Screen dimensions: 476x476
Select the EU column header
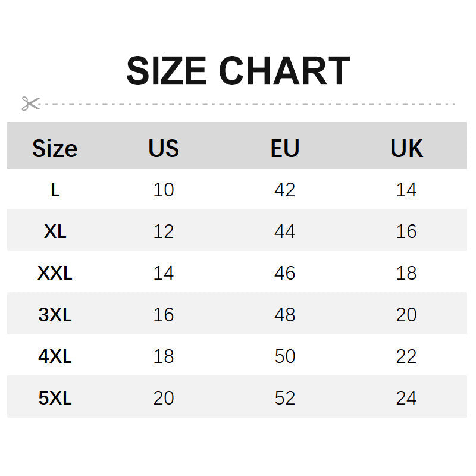coord(285,148)
